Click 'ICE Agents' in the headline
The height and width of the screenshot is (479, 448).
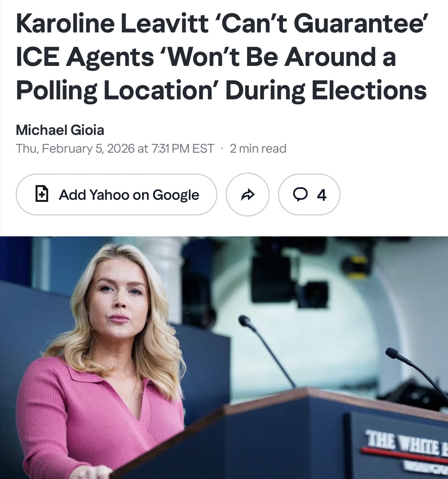(x=85, y=56)
